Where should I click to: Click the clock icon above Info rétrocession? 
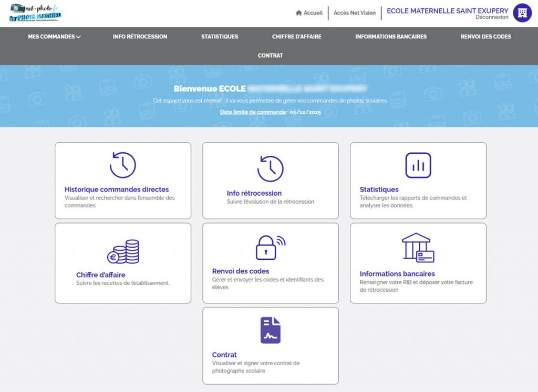pyautogui.click(x=271, y=168)
